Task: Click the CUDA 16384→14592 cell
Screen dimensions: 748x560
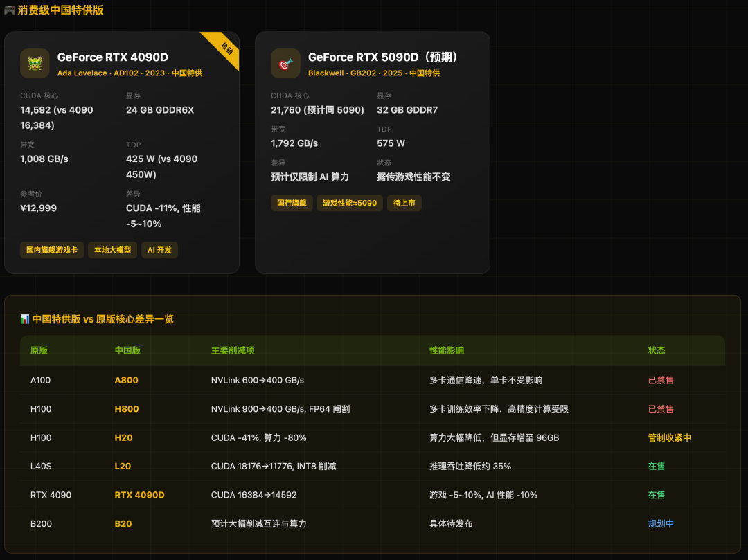Action: [x=253, y=495]
